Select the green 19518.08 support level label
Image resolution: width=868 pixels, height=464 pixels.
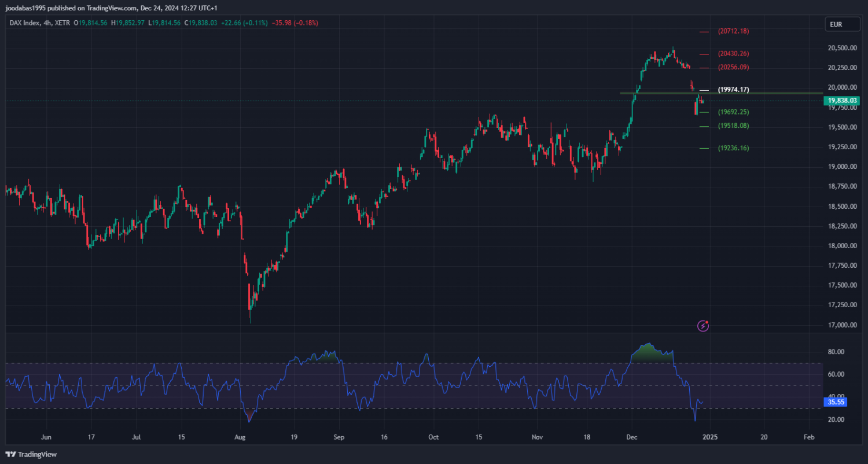(x=733, y=126)
